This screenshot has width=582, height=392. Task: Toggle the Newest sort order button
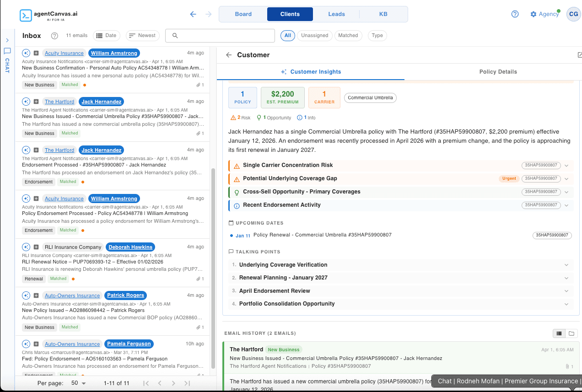[142, 35]
